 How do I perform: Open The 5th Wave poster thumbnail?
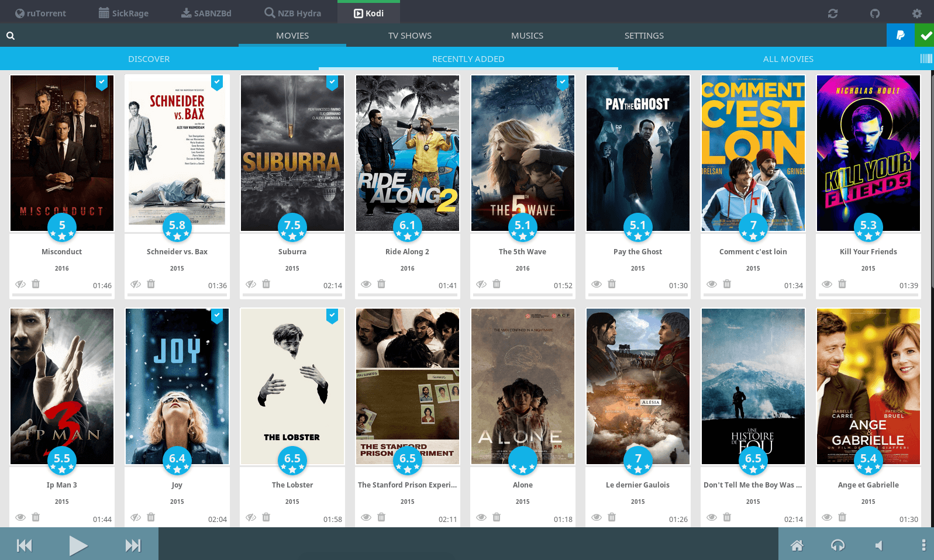[x=523, y=153]
